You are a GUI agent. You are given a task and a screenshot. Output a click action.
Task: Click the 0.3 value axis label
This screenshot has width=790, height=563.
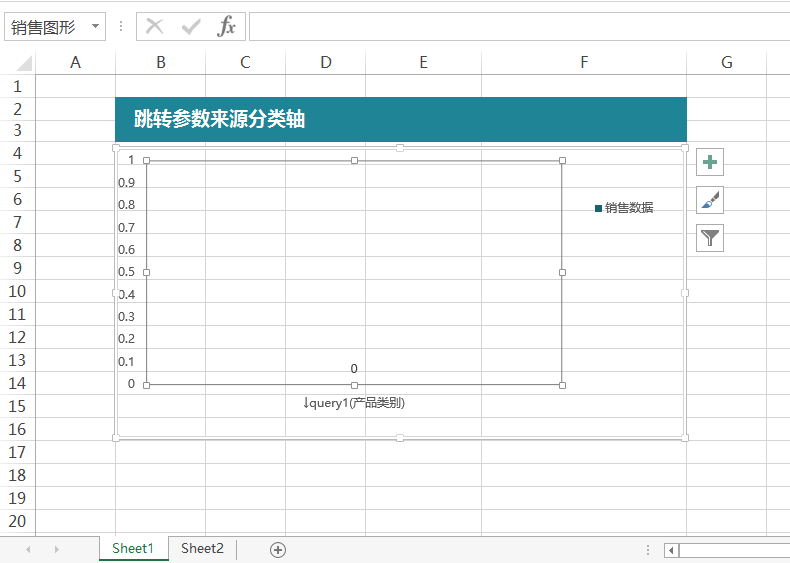pyautogui.click(x=126, y=317)
